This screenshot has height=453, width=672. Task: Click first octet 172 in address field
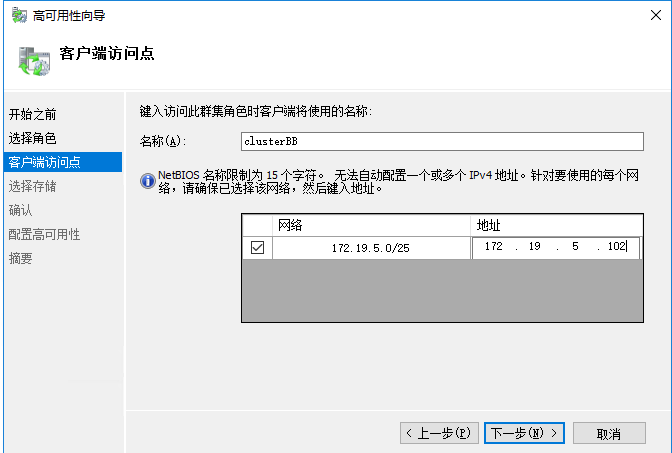click(x=493, y=246)
